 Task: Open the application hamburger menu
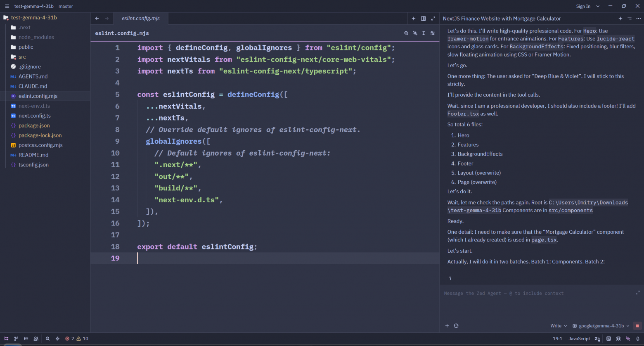7,6
